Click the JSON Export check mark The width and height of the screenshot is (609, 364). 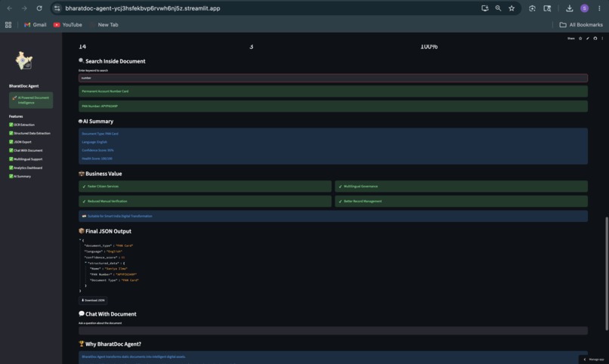11,142
